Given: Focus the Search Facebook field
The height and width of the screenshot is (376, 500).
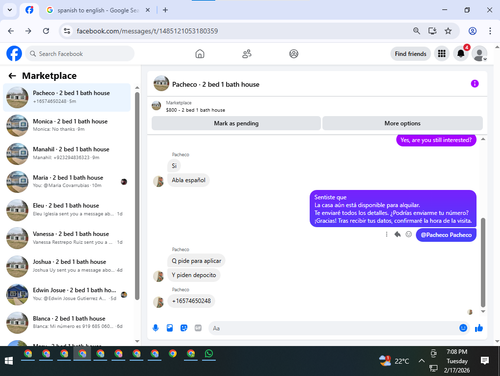Looking at the screenshot, I should click(x=80, y=54).
